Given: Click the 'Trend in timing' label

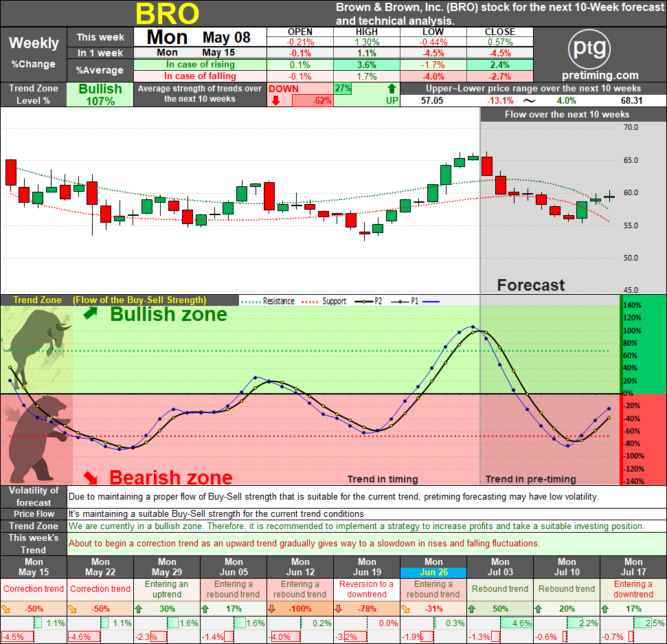Looking at the screenshot, I should [x=383, y=479].
